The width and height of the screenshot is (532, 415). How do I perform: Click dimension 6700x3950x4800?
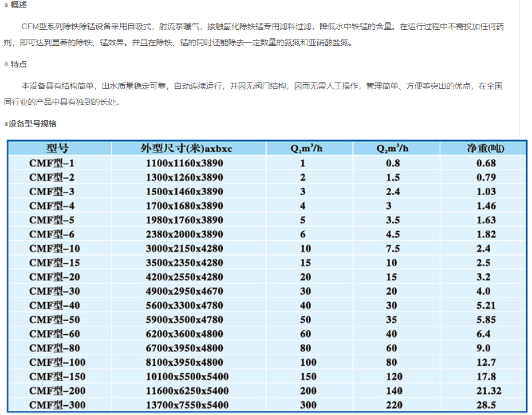tap(184, 348)
